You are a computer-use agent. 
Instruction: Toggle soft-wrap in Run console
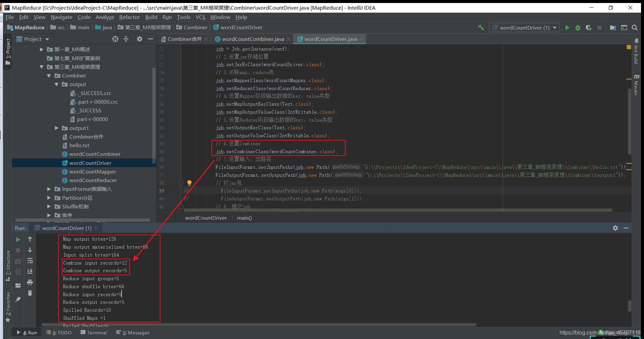(30, 261)
